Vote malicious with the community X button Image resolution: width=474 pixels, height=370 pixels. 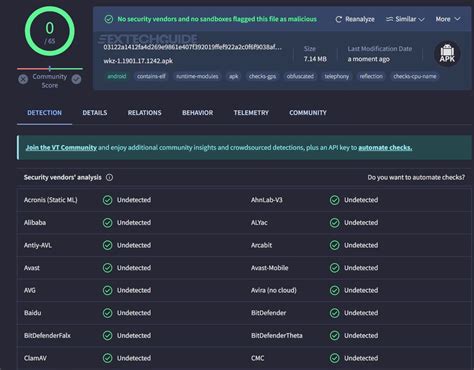tap(23, 79)
